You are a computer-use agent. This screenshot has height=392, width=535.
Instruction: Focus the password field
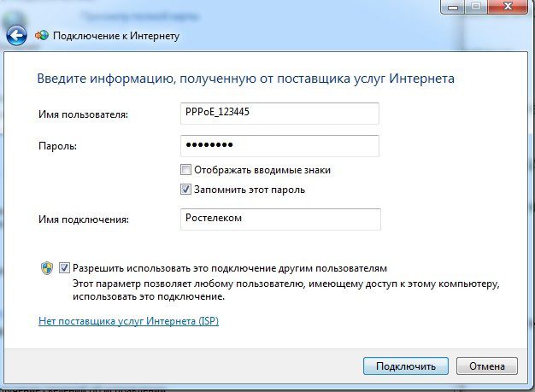279,146
